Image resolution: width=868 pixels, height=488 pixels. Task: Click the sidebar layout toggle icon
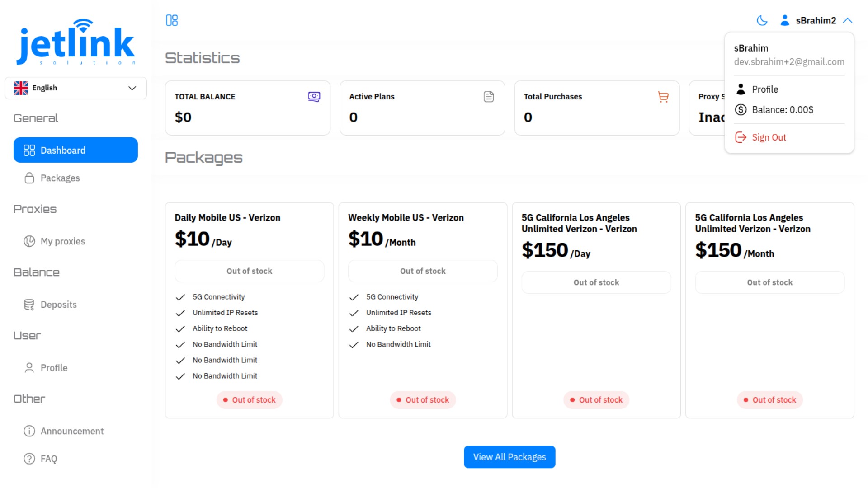pos(172,20)
